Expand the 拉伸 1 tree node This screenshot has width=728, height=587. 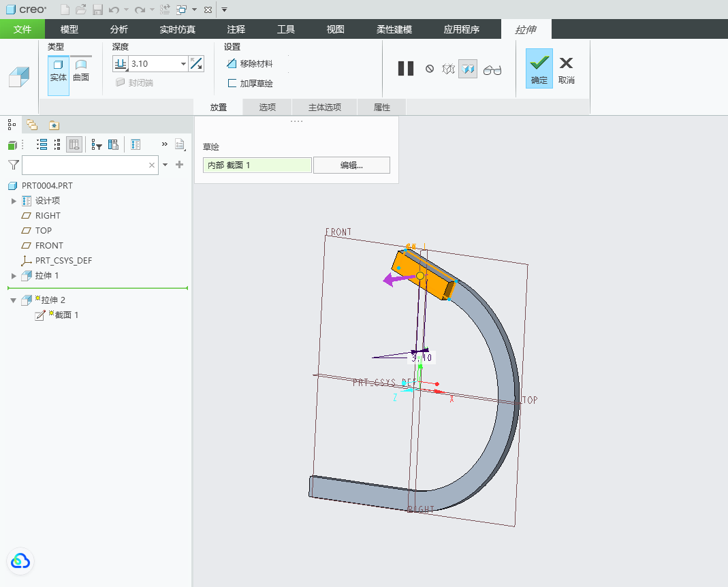(x=14, y=276)
